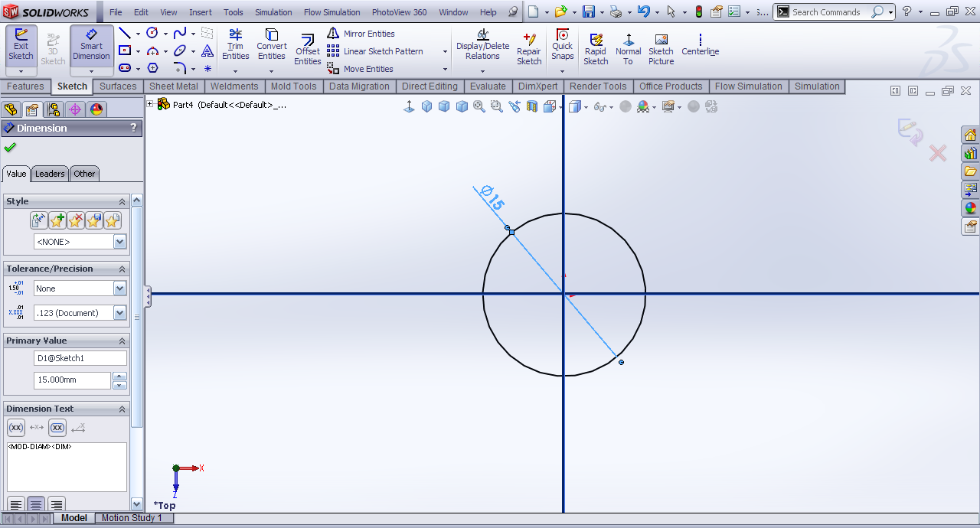Switch to the Leaders tab

tap(50, 174)
